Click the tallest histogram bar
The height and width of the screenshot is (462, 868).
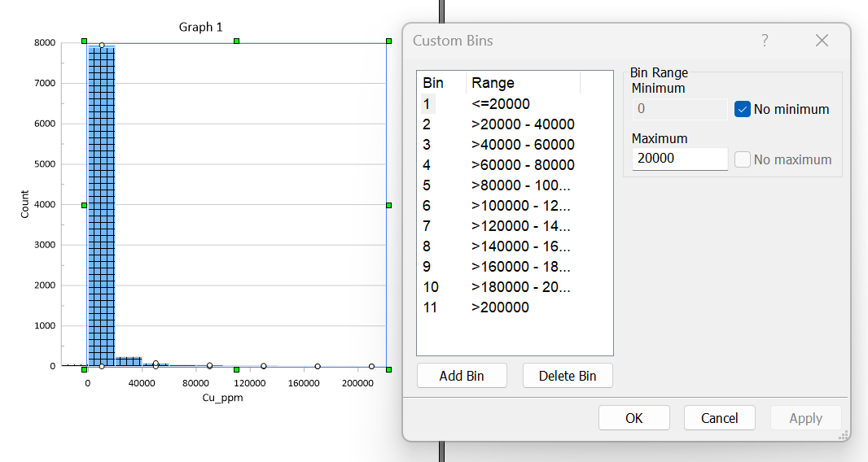point(101,203)
